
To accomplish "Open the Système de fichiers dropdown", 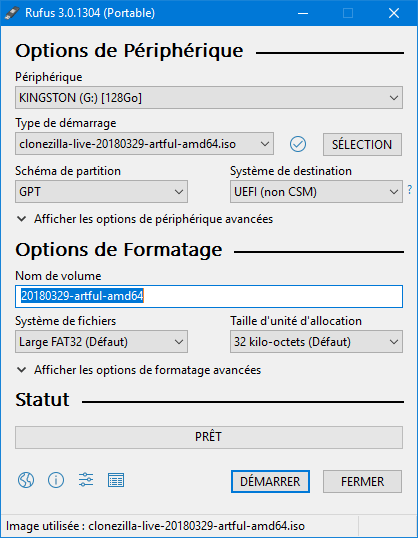I will (101, 341).
